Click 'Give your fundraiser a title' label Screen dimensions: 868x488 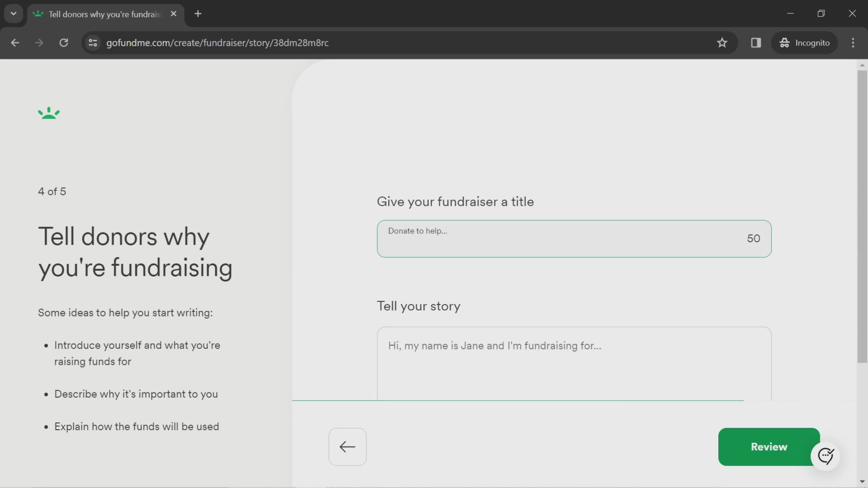[x=455, y=202]
